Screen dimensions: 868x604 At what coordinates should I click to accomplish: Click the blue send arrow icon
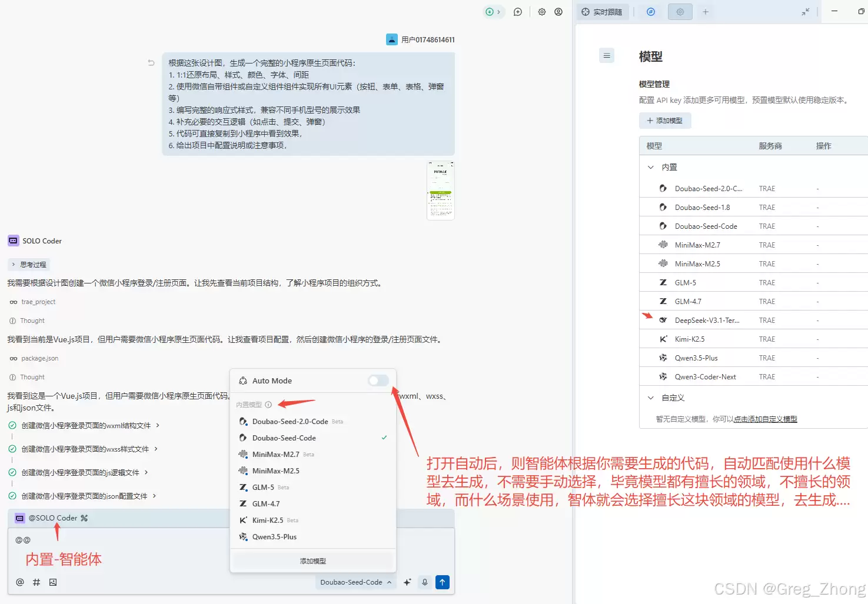[443, 582]
